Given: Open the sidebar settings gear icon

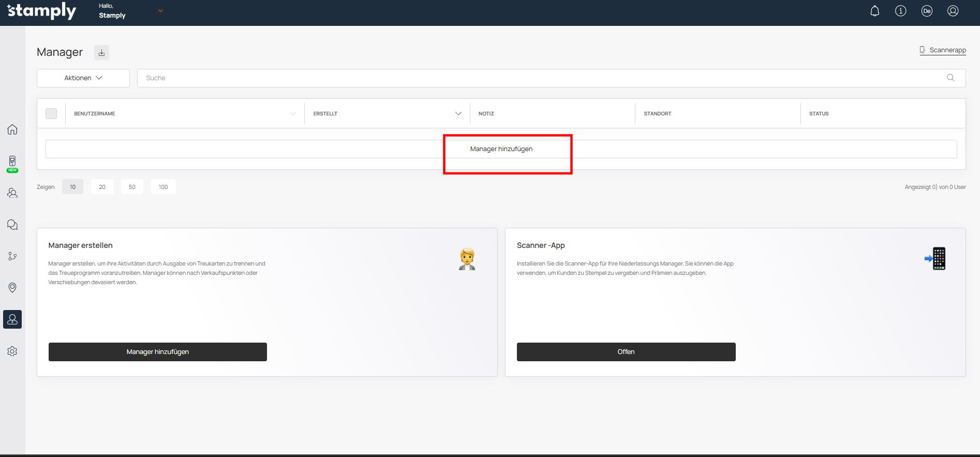Looking at the screenshot, I should [12, 351].
